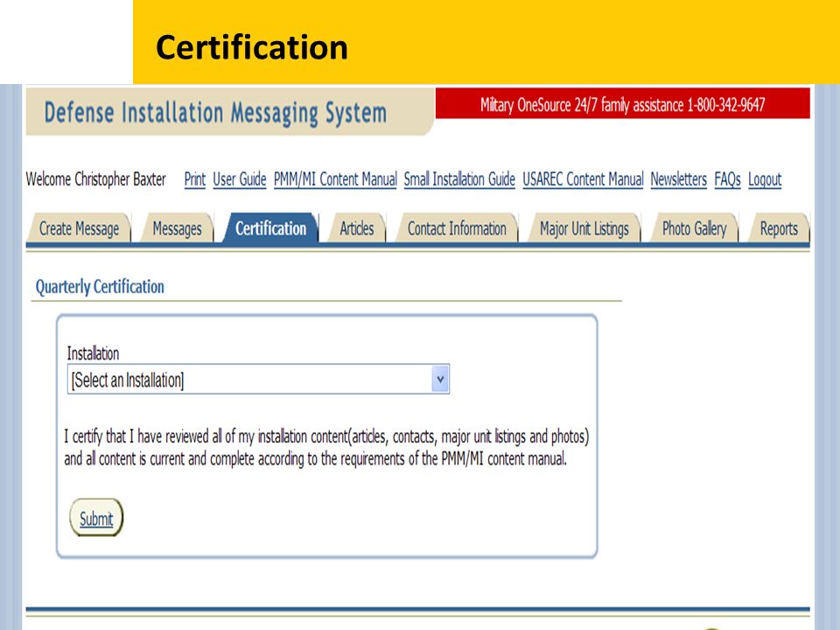Open the Major Unit Listings tab
Viewport: 840px width, 630px height.
[x=584, y=228]
